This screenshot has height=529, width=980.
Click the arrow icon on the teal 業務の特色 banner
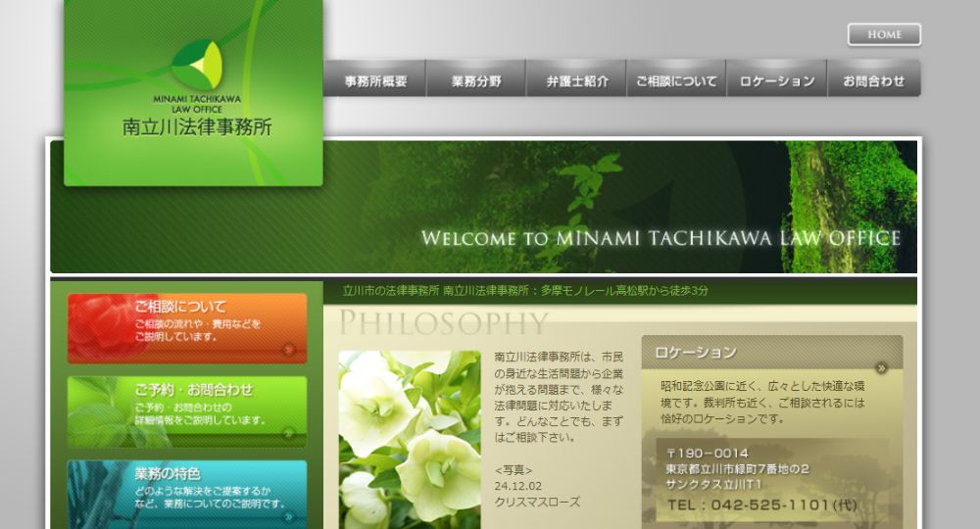coord(288,514)
